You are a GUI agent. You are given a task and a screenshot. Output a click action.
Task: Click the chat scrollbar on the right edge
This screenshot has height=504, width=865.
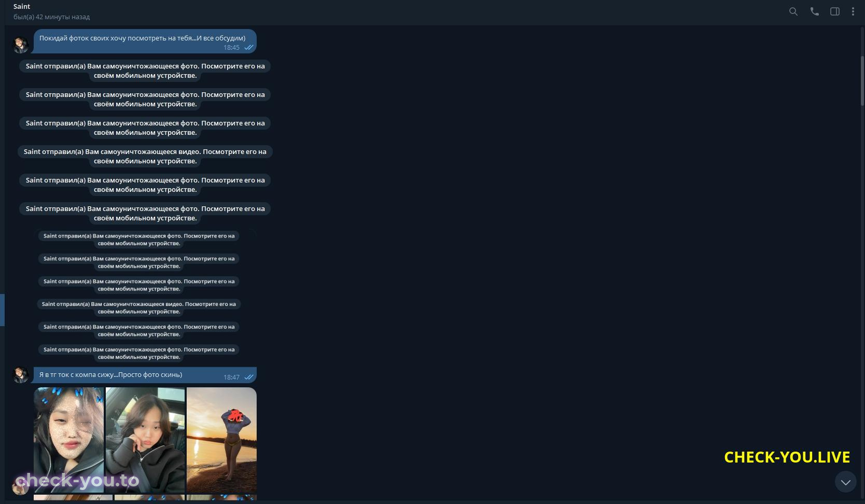tap(862, 80)
